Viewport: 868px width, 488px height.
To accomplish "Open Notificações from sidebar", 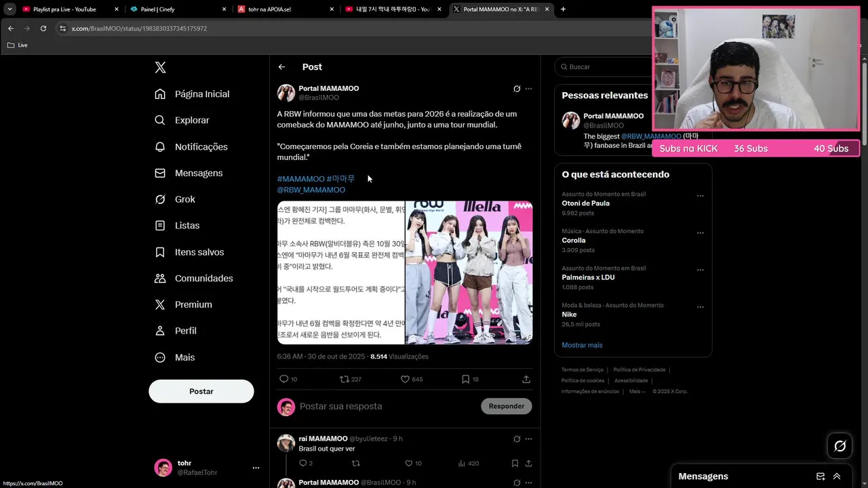I will click(x=191, y=146).
